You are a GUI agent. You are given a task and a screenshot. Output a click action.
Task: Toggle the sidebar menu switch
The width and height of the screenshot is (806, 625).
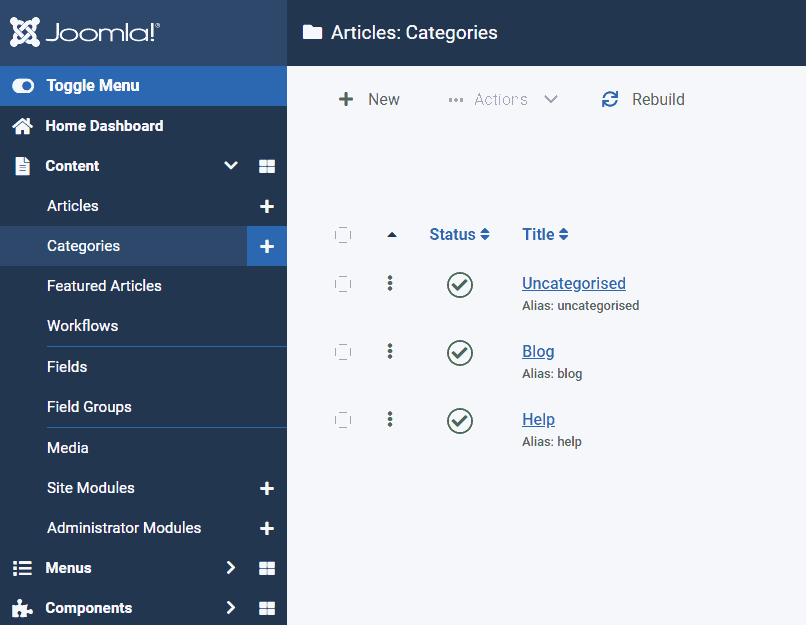tap(23, 86)
